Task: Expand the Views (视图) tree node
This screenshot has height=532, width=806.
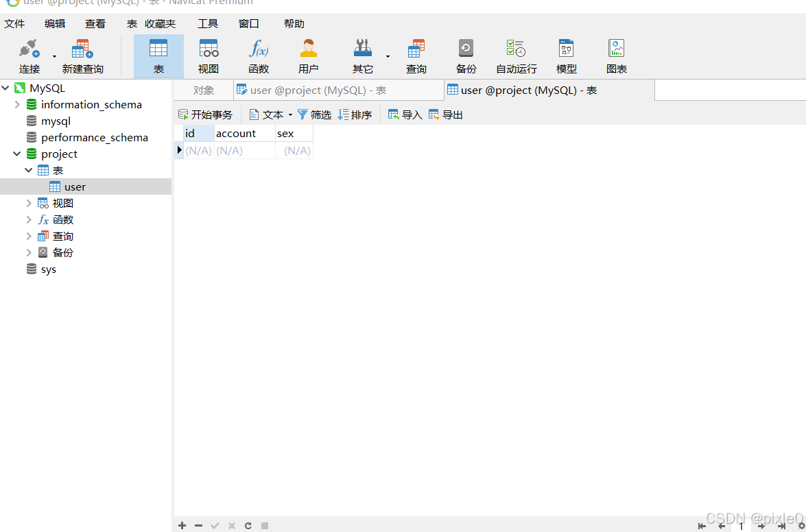Action: (x=29, y=204)
